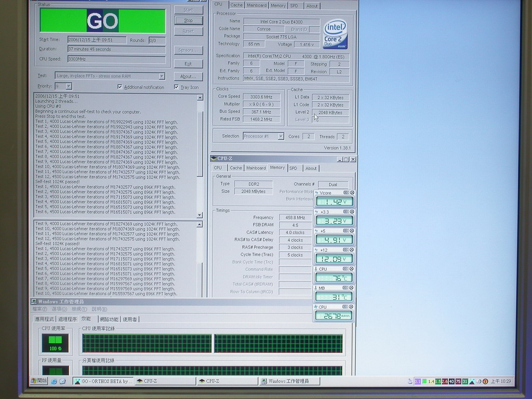Open settings icon on +3.3 voltage widget

tap(346, 212)
